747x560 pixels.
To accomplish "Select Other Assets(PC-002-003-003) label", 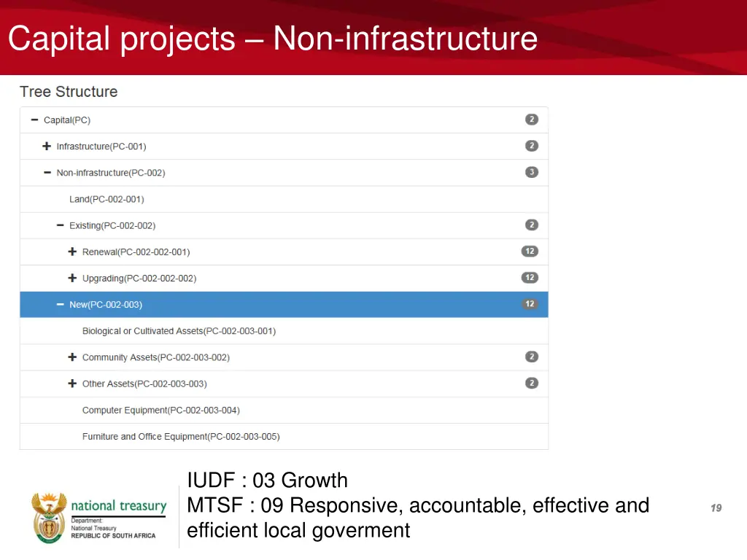I will [145, 384].
